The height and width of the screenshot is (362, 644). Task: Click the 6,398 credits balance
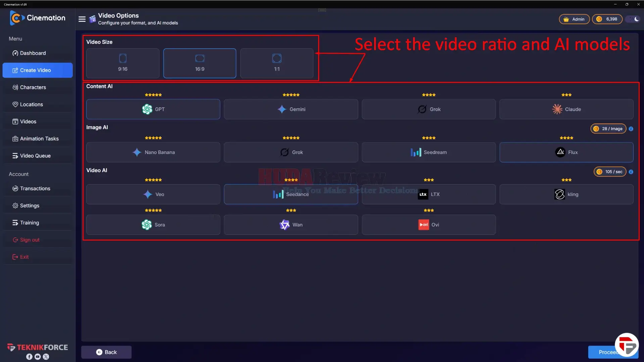pos(607,19)
